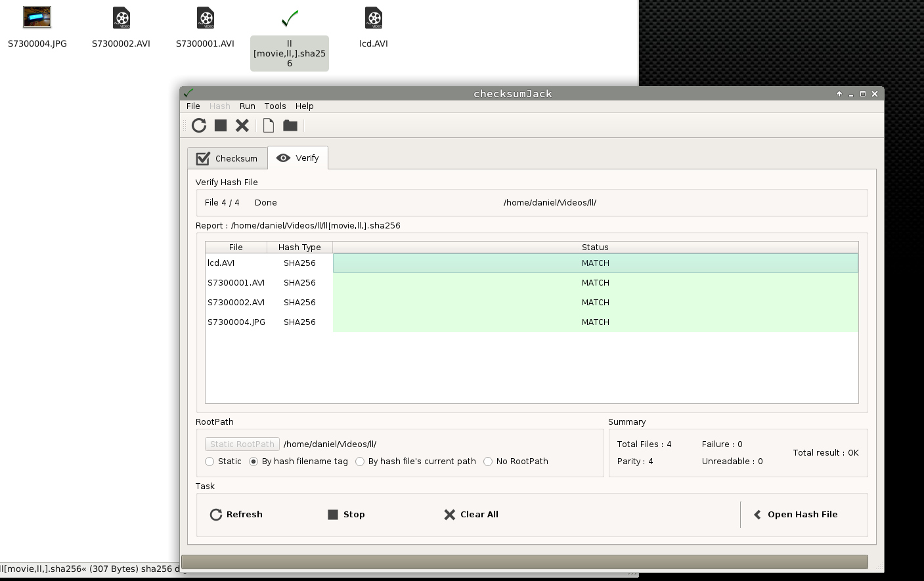
Task: Click the always-on-top arrow in the title bar
Action: 839,94
